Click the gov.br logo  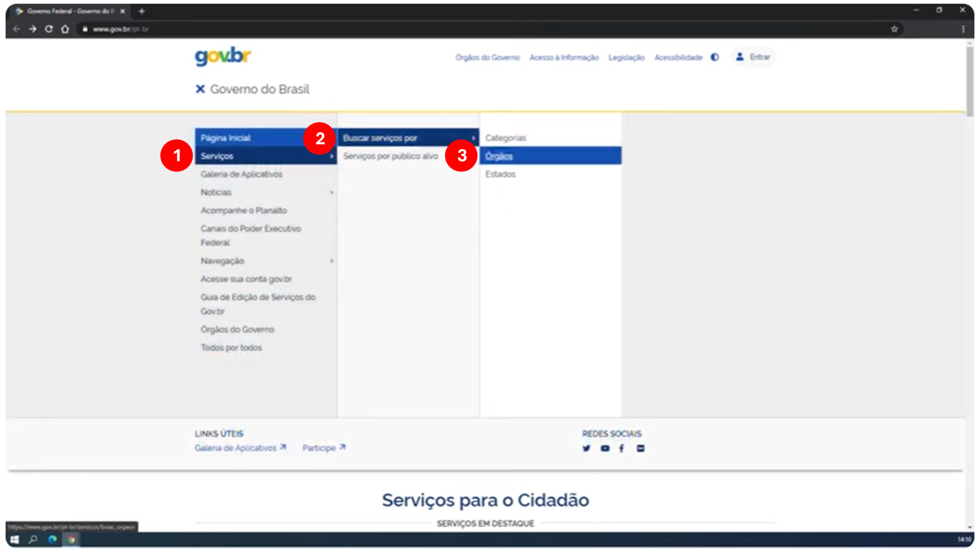[x=222, y=57]
